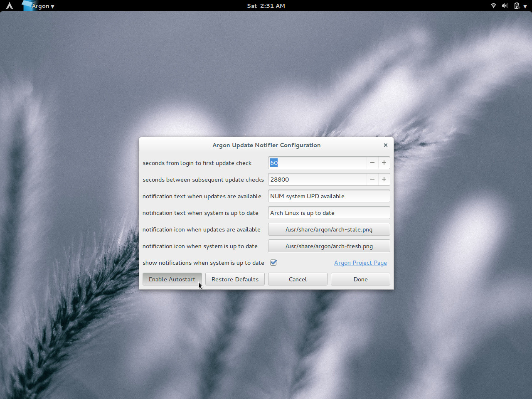Open the clock showing Sat 2:31 AM
The height and width of the screenshot is (399, 532).
click(x=266, y=6)
